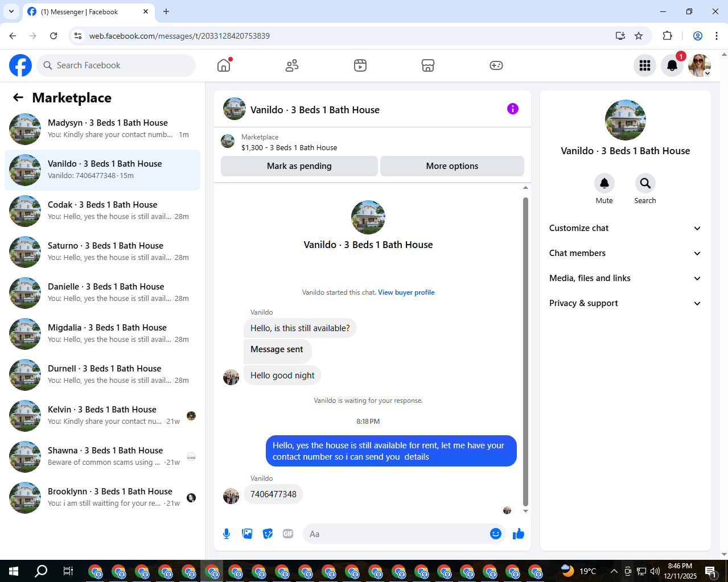728x582 pixels.
Task: Open the Notifications bell icon
Action: (x=672, y=65)
